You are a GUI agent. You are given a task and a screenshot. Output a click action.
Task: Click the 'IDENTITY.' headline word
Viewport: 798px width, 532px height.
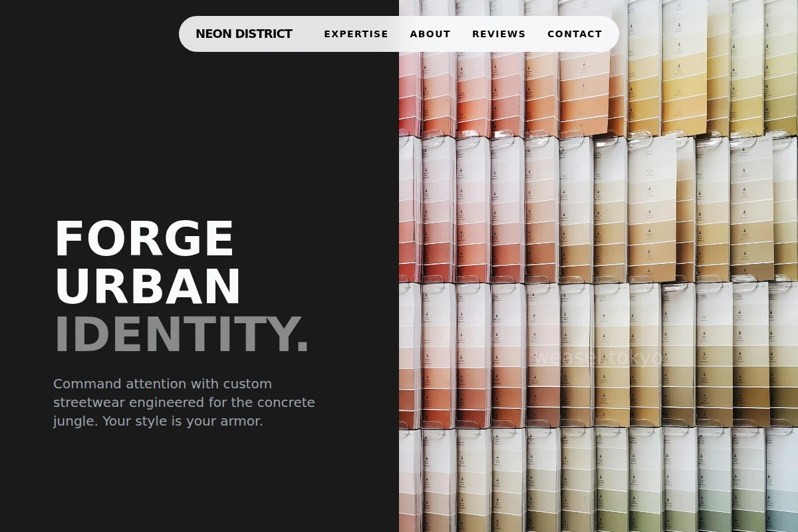(x=182, y=334)
